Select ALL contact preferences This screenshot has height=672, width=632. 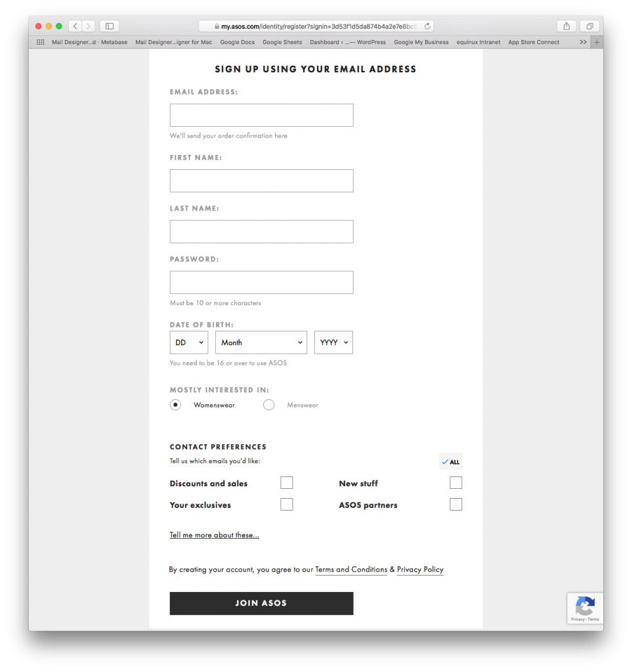451,461
